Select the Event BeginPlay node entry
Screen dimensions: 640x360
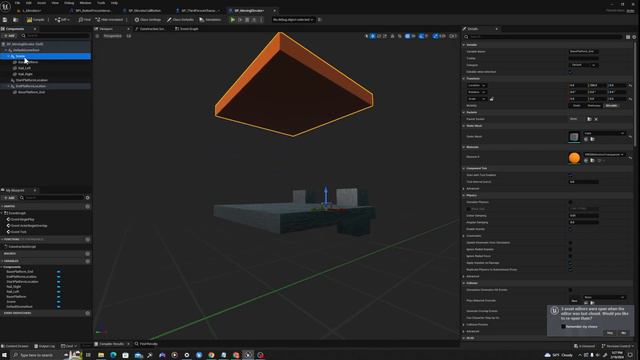22,220
